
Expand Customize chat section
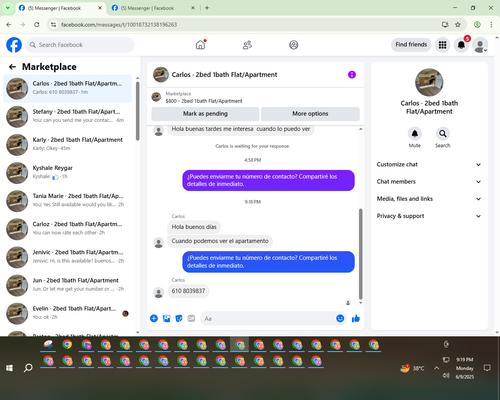click(429, 164)
